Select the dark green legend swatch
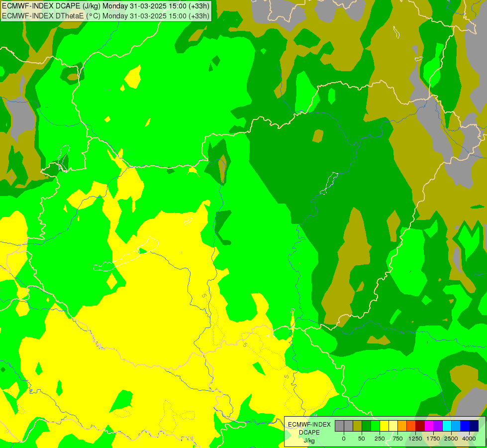 click(x=367, y=426)
